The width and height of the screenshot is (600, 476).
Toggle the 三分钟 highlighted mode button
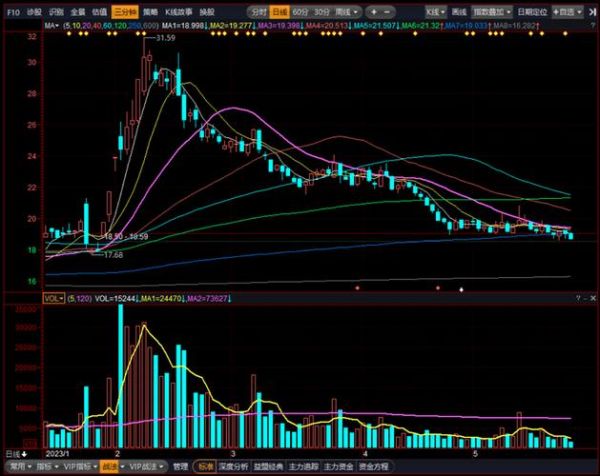point(126,11)
